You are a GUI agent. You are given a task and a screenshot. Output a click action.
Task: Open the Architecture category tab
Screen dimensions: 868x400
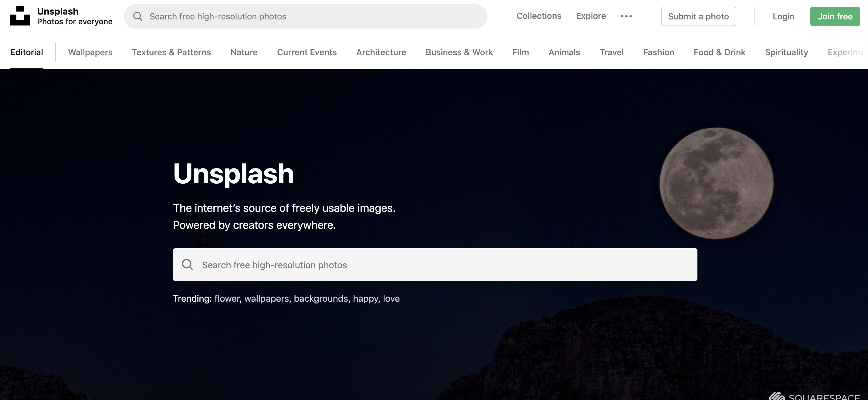381,52
